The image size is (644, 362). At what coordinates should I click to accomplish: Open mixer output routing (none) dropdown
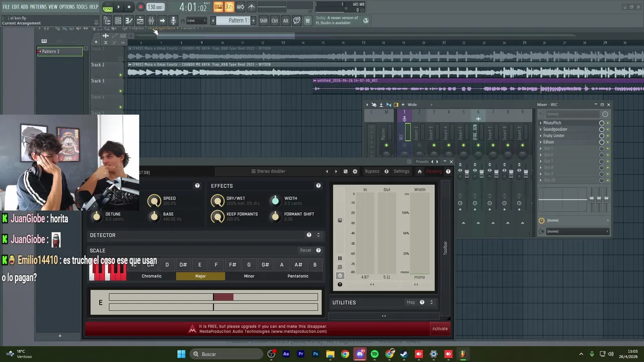click(577, 231)
